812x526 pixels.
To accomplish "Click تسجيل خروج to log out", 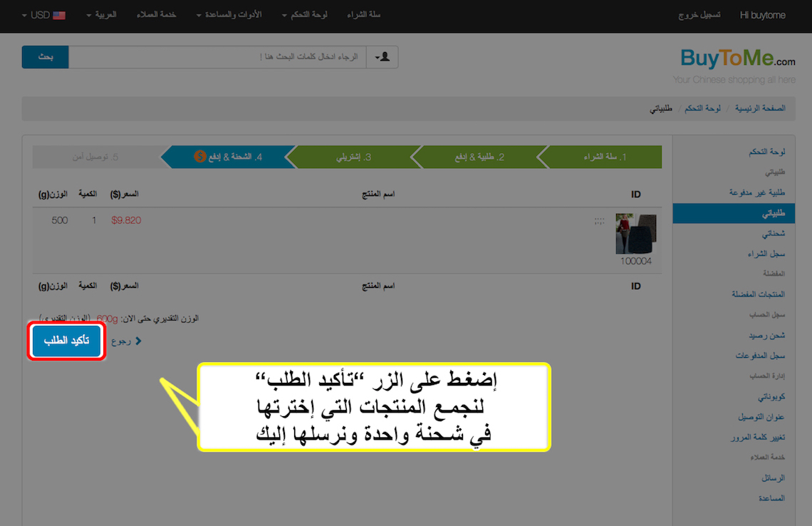I will click(698, 15).
